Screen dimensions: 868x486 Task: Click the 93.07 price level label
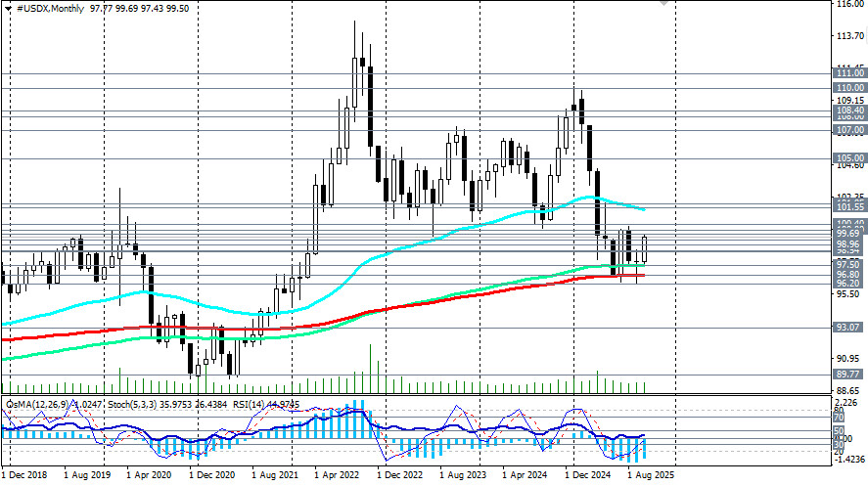click(847, 328)
